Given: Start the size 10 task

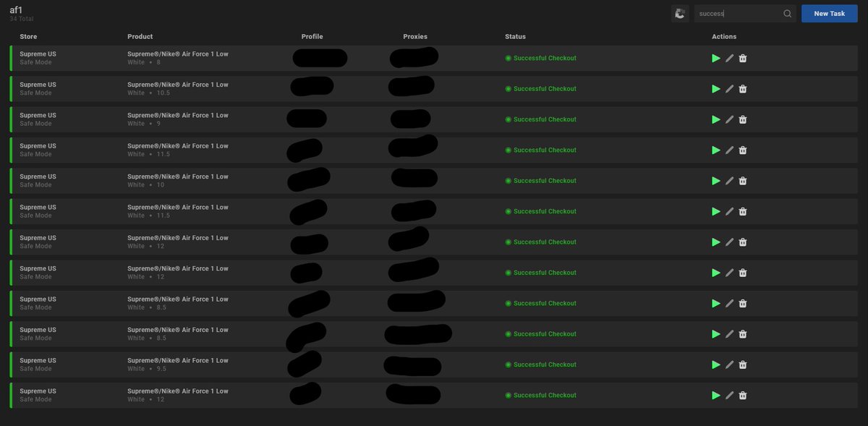Looking at the screenshot, I should click(x=715, y=181).
